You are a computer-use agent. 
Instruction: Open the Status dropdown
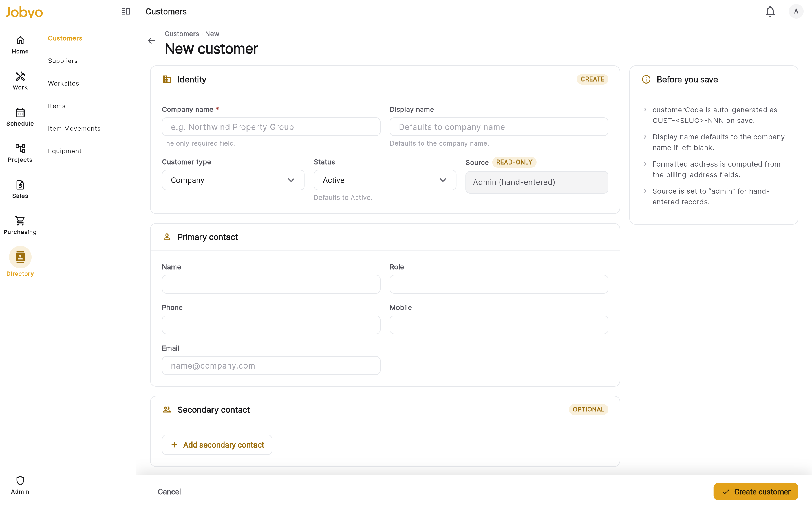385,180
